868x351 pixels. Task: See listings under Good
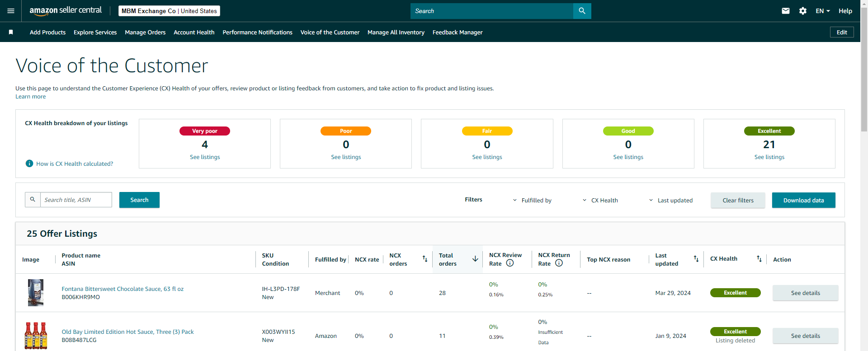pos(628,157)
